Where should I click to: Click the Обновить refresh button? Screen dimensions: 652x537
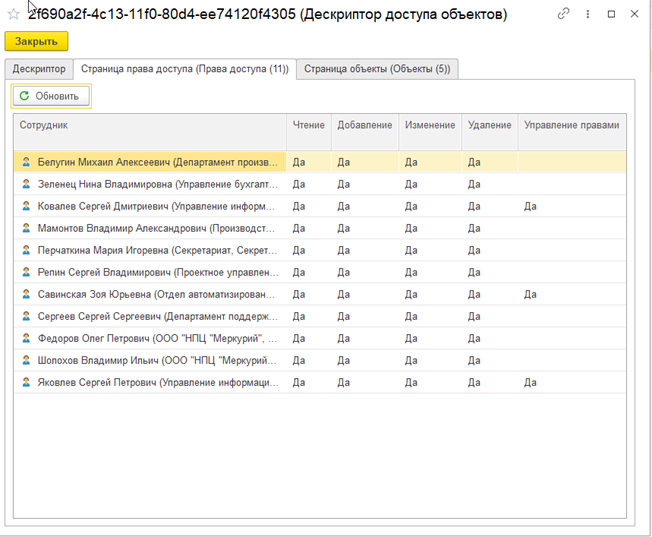coord(52,96)
